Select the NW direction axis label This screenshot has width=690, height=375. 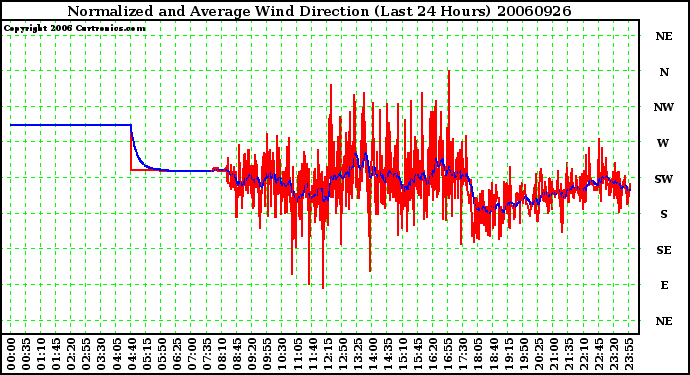click(664, 107)
